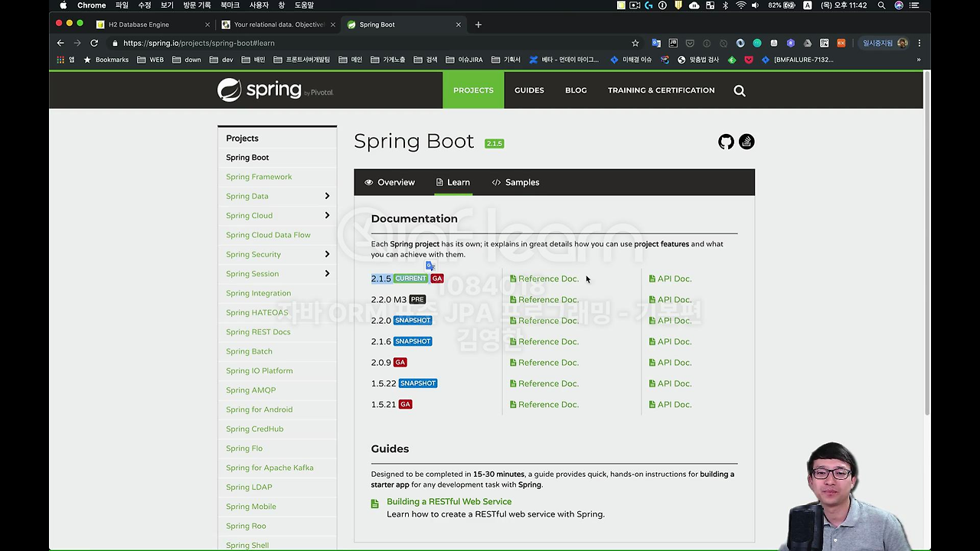Open Reference Doc. for version 2.1.5

[x=544, y=279]
